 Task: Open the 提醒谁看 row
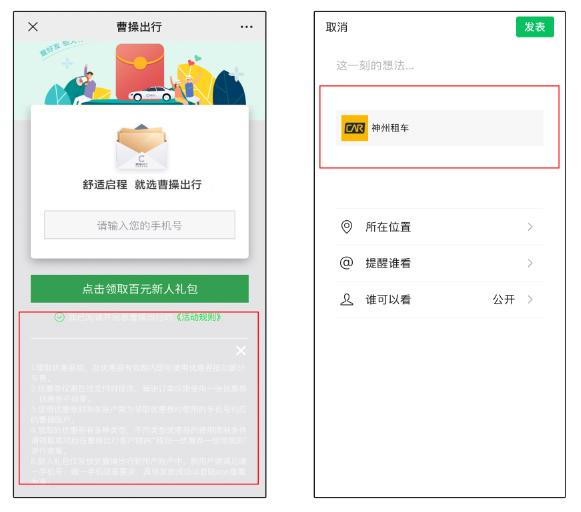[439, 263]
